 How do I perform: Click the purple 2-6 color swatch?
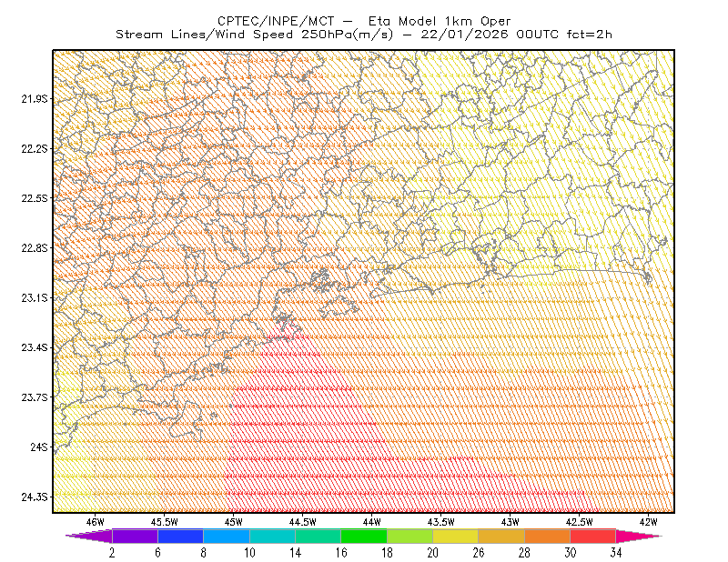(135, 536)
